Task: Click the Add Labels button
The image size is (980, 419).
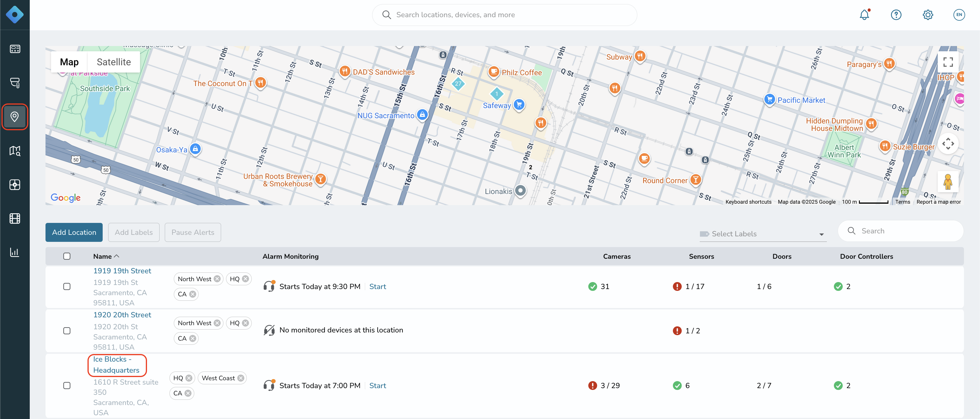Action: 134,232
